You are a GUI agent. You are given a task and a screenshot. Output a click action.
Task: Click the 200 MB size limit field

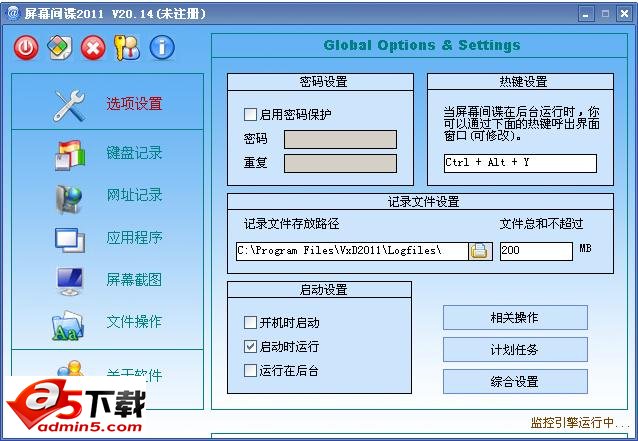tap(536, 251)
